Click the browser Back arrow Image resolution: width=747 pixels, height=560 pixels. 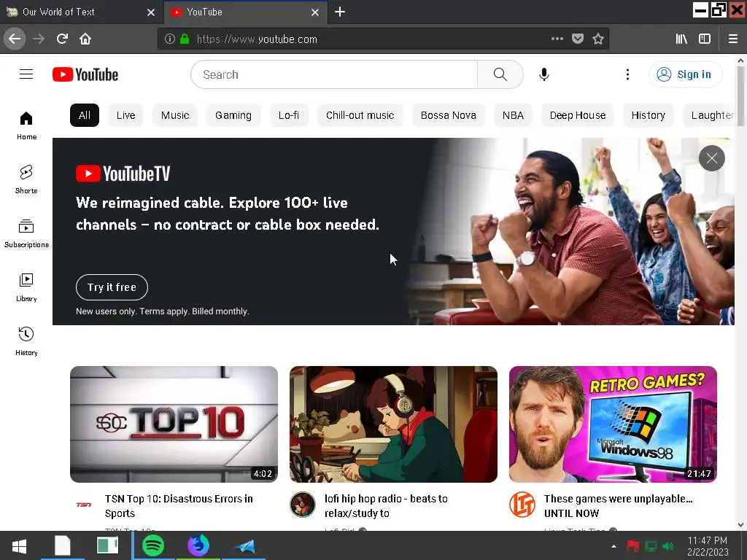15,39
